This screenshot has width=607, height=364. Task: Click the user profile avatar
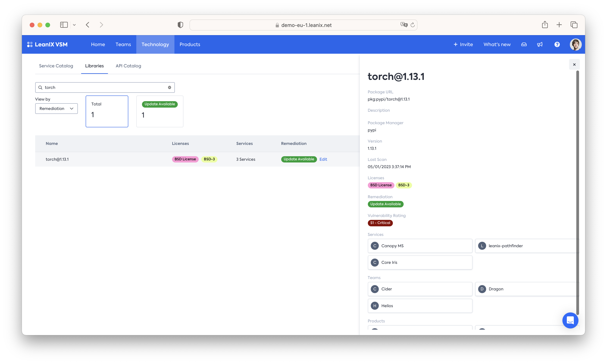(x=575, y=44)
